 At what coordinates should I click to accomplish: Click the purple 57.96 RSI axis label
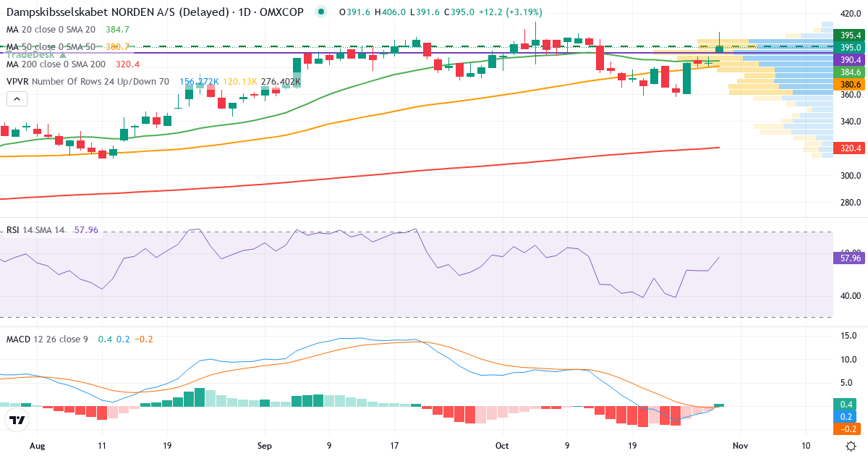[x=850, y=257]
